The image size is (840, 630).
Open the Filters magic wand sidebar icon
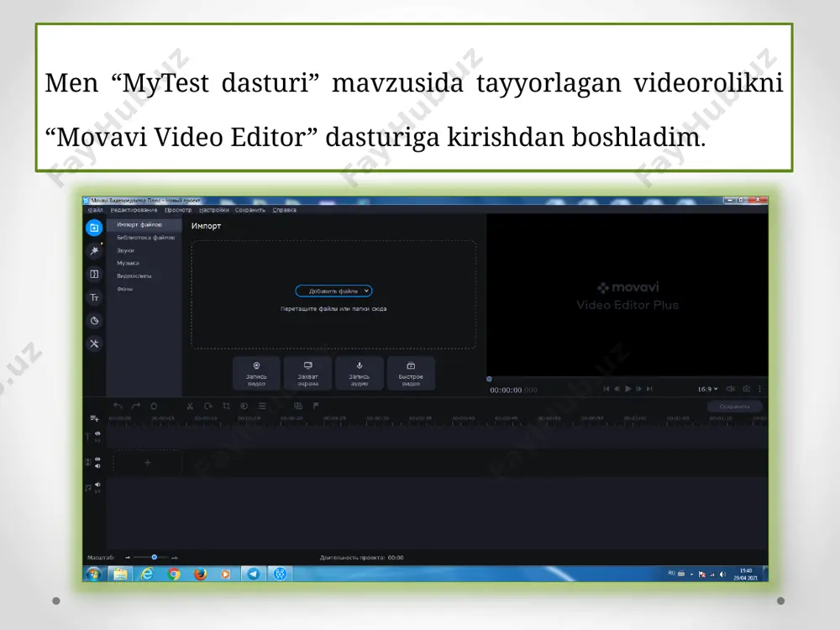point(94,250)
